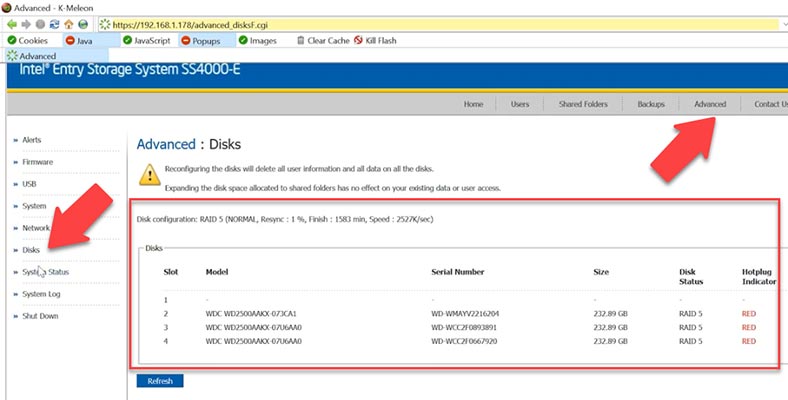Toggle Images loading
This screenshot has width=788, height=400.
pyautogui.click(x=257, y=40)
